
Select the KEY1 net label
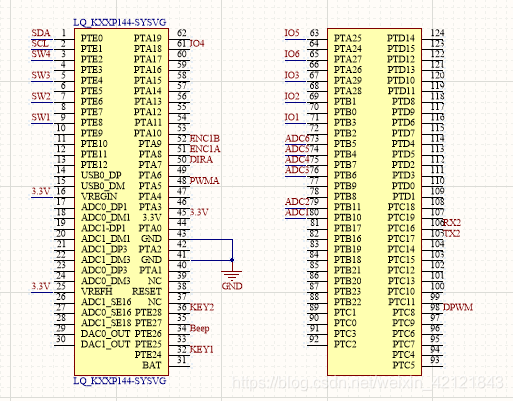(x=201, y=350)
